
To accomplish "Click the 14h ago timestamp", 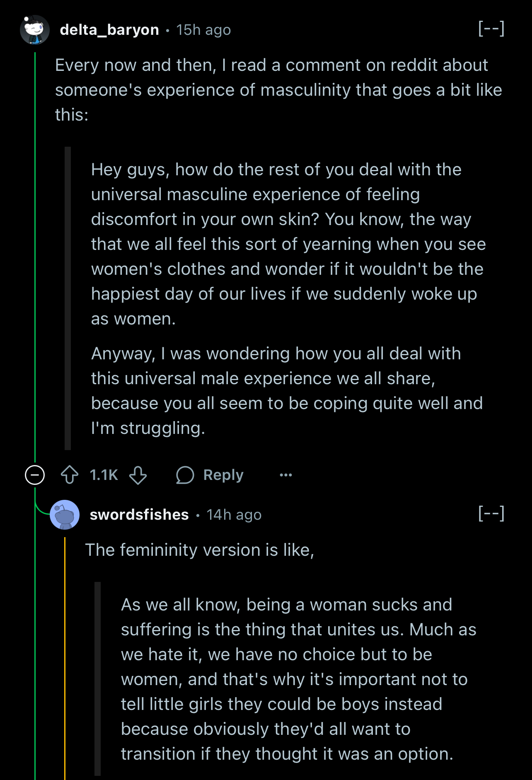I will click(x=234, y=515).
